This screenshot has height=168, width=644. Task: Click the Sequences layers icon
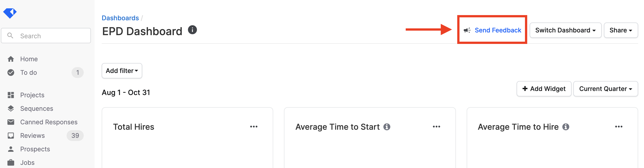11,108
